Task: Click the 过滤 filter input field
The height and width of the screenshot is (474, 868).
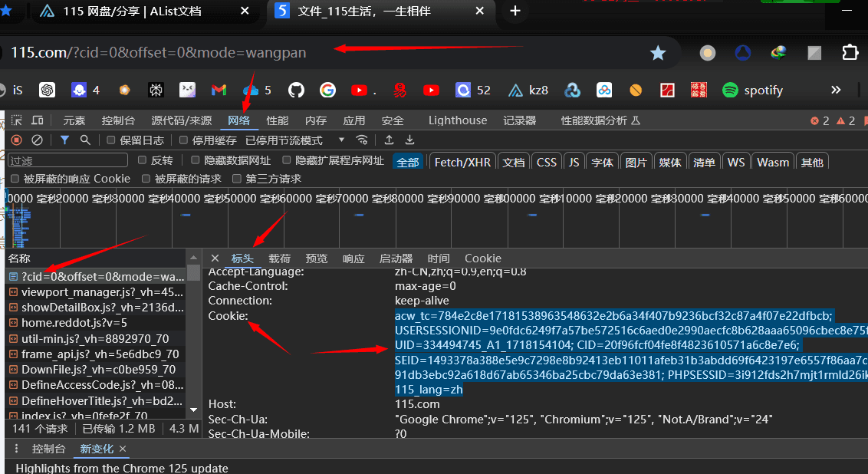Action: pyautogui.click(x=67, y=160)
